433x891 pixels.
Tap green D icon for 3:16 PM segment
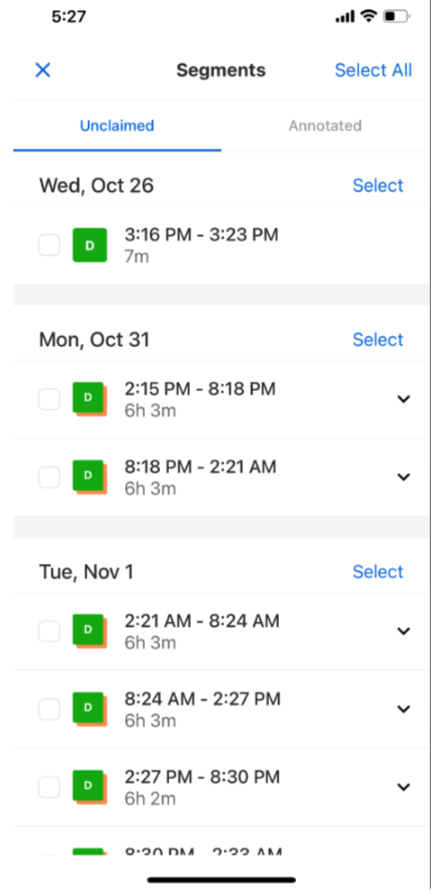[x=90, y=245]
